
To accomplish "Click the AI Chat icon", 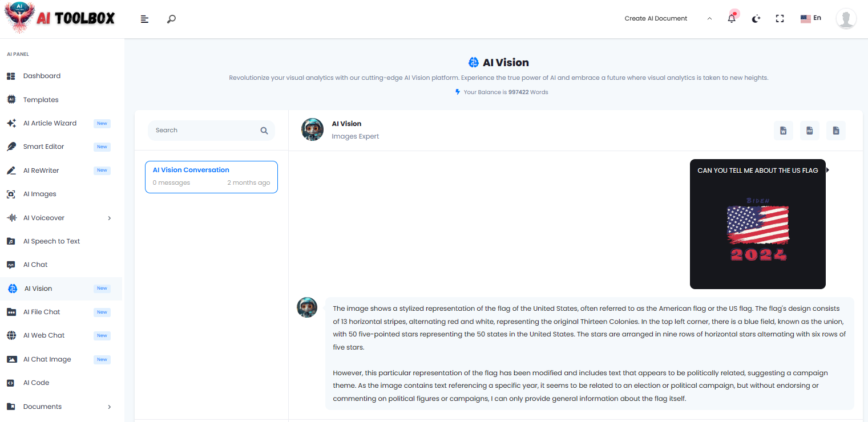I will point(11,265).
